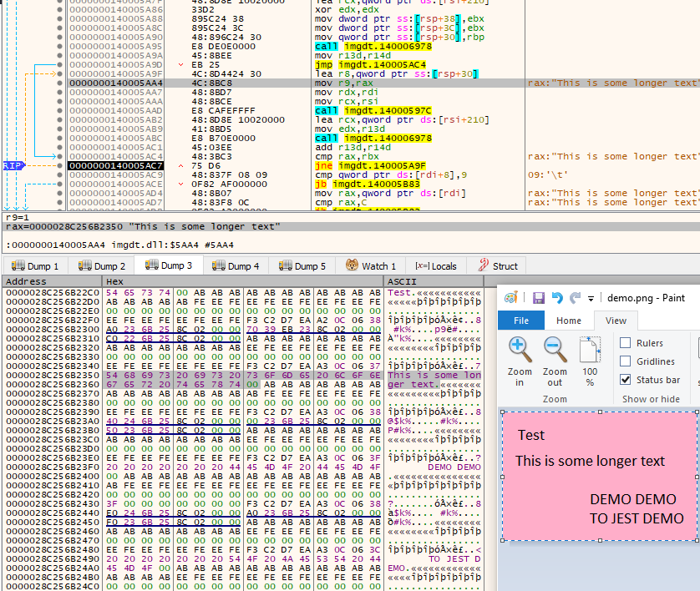Viewport: 700px width, 591px height.
Task: Click jump-direction arrow beside EB 25 bytes
Action: coord(180,64)
